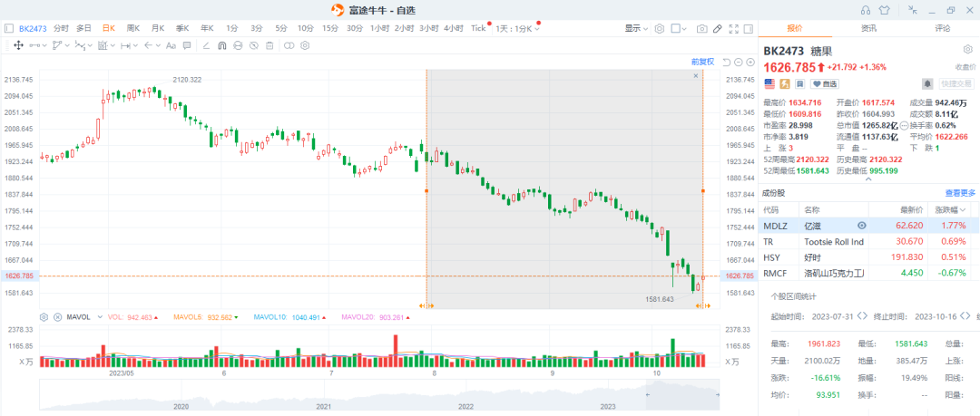Viewport: 980px width, 416px height.
Task: Click the shrink window arrows icon
Action: tap(913, 9)
